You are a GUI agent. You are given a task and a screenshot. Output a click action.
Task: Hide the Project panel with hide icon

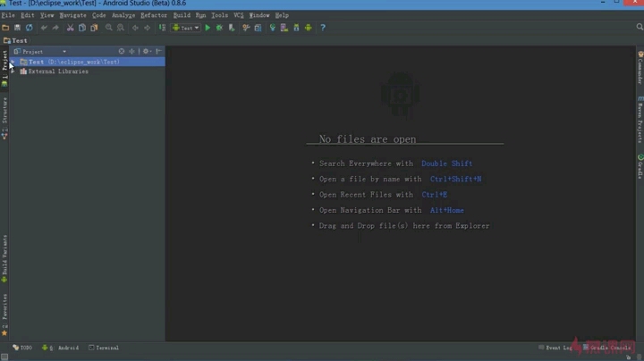[158, 51]
